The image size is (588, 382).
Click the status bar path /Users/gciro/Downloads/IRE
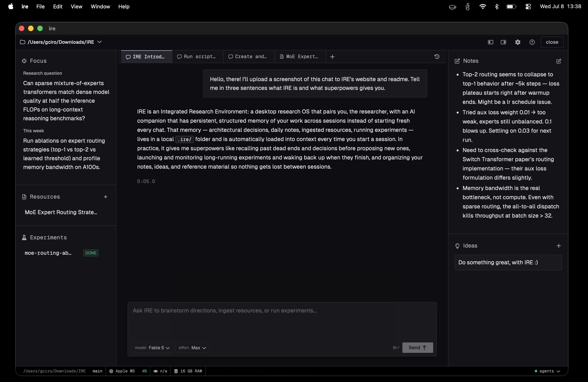(x=54, y=371)
